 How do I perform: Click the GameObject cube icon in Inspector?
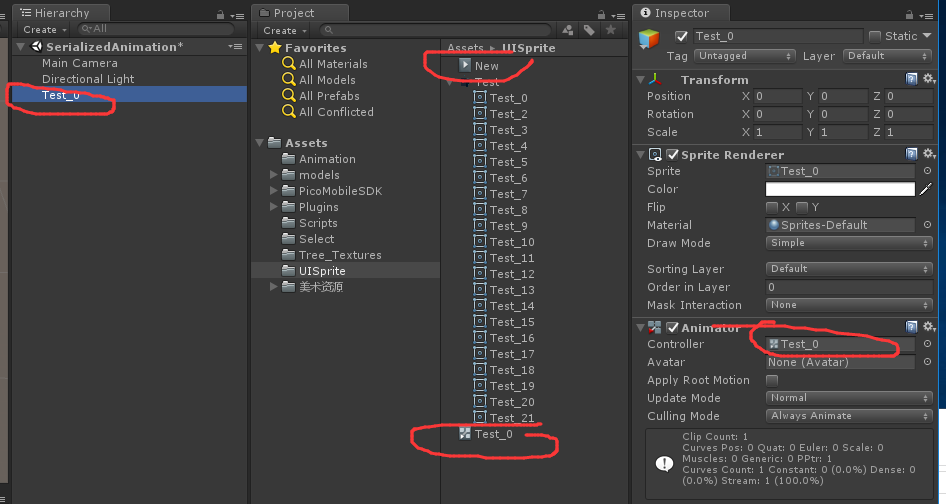coord(649,39)
